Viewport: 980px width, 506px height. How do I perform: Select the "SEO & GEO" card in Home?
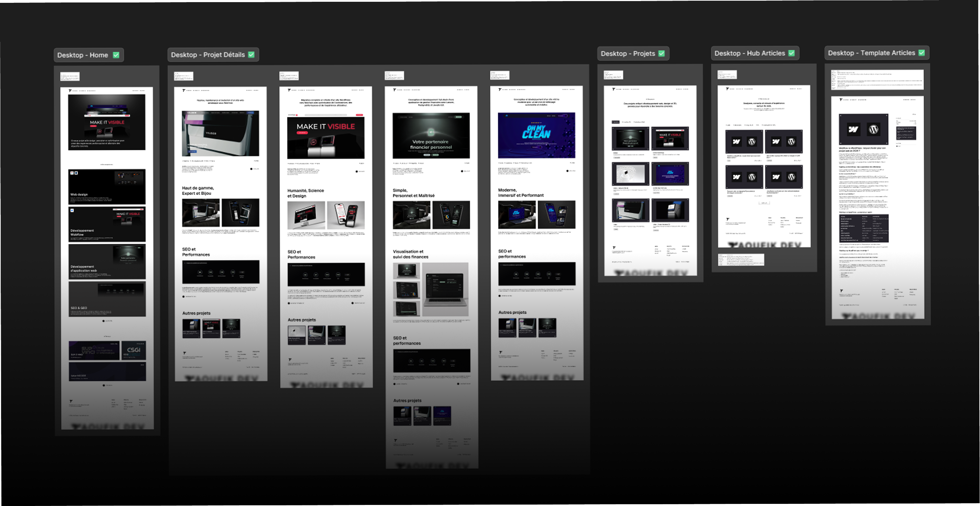(x=107, y=299)
